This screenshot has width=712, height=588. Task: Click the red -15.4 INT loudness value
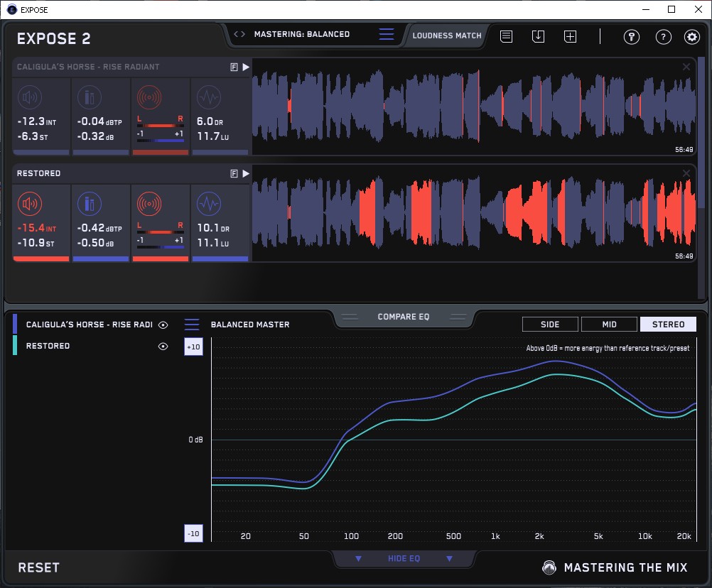(37, 228)
